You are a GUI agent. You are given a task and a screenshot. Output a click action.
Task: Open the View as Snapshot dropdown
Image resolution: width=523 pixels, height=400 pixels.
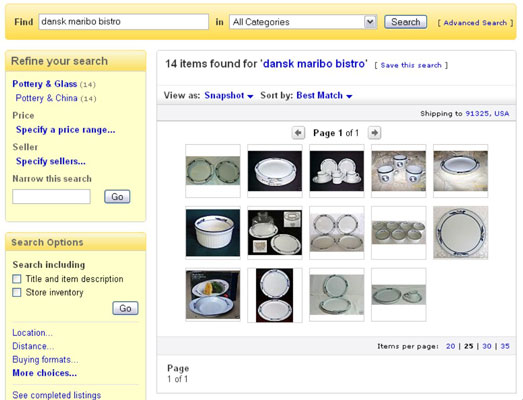click(229, 95)
